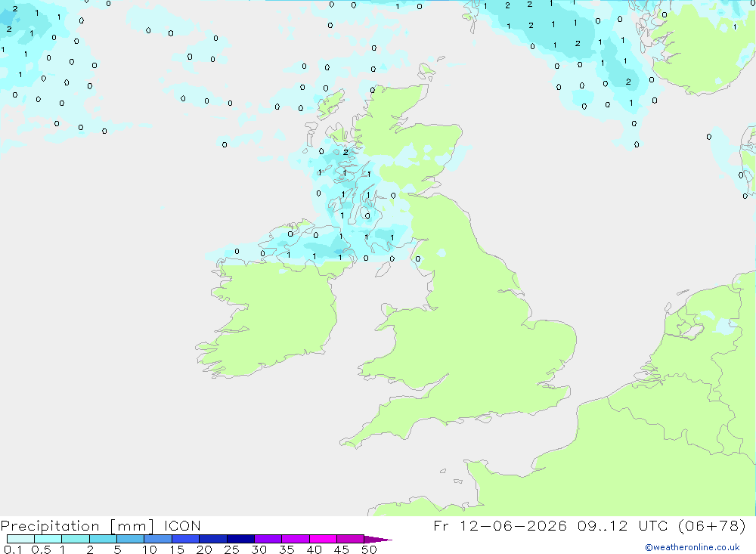This screenshot has height=554, width=756.
Task: Click the 'Precipitation [mm]' title text
Action: coord(77,526)
